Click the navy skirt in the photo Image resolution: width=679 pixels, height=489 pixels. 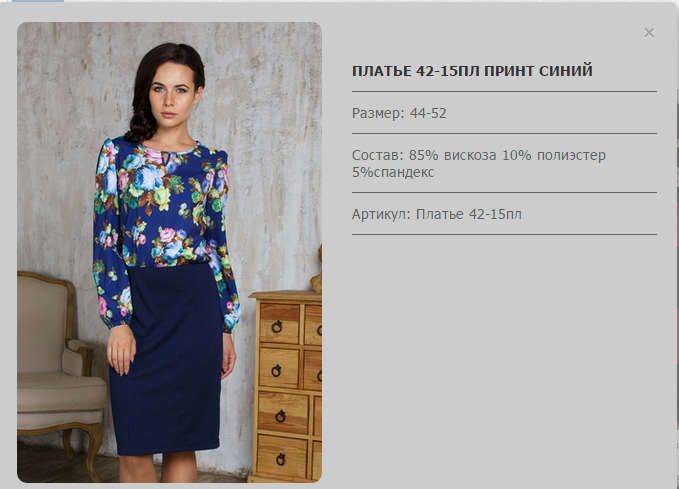[167, 359]
